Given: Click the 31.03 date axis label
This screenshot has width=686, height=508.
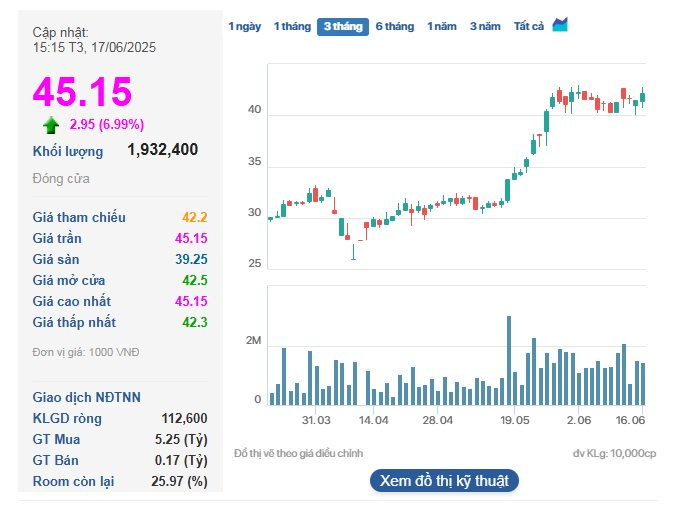Looking at the screenshot, I should (x=316, y=420).
